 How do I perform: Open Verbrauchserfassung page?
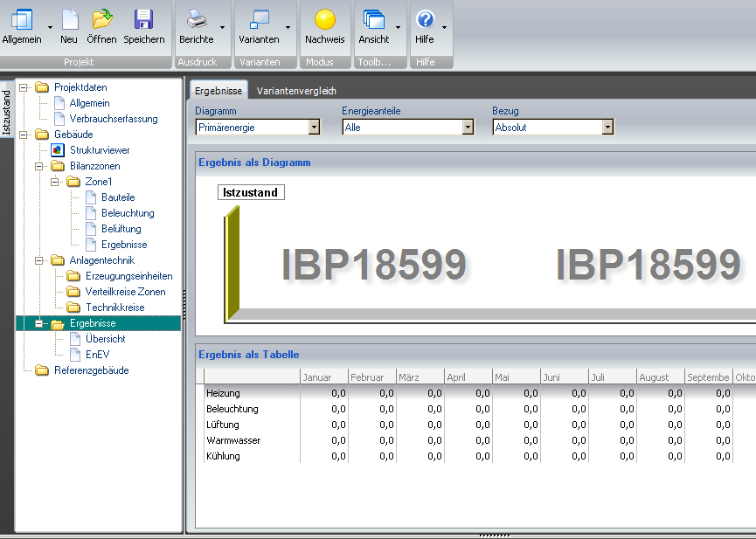[114, 119]
